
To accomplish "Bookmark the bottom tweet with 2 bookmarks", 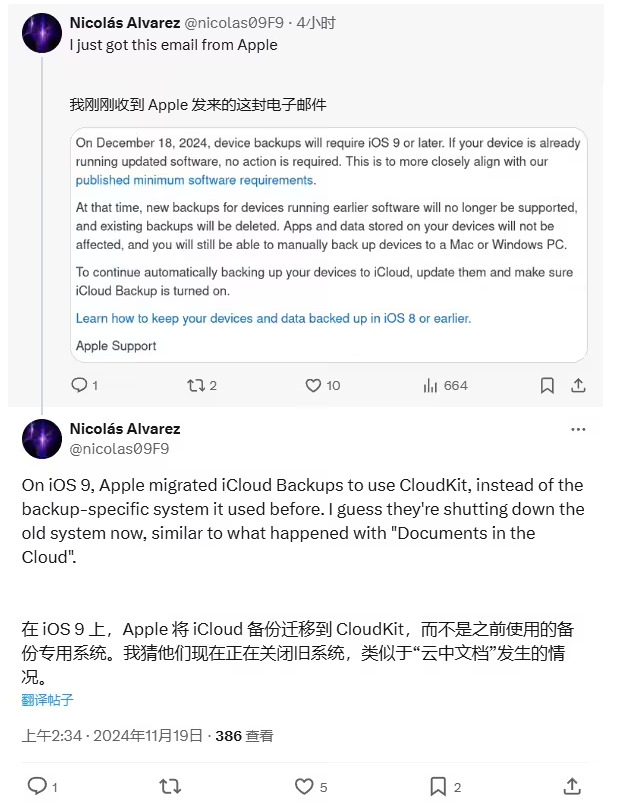I will [438, 786].
